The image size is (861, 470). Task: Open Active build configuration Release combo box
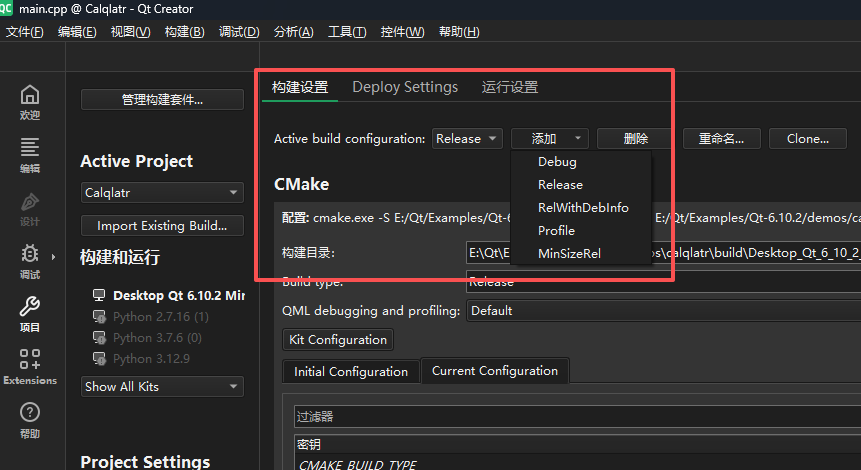467,139
